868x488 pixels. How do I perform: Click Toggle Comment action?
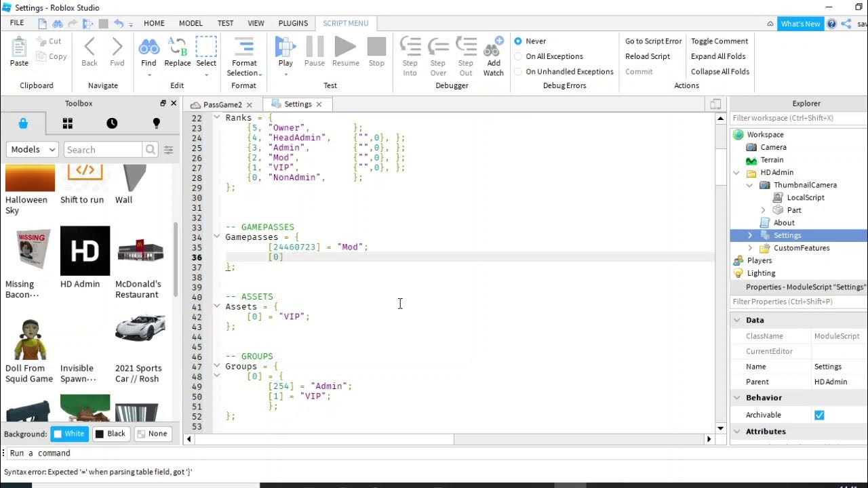point(719,41)
